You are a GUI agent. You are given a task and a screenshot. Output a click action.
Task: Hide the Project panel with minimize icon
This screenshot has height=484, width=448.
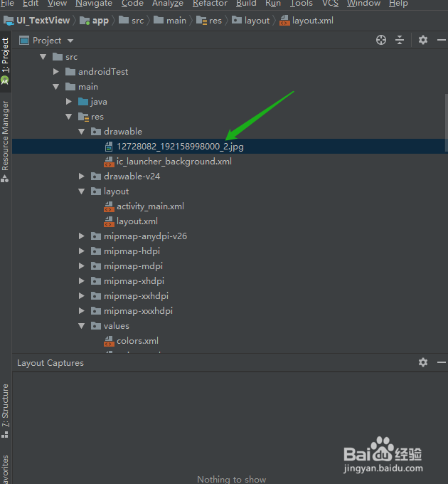[442, 40]
